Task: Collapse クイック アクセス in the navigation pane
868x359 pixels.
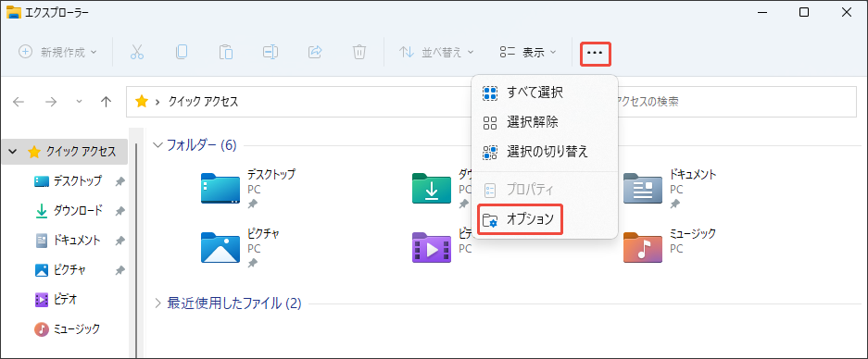Action: click(x=13, y=152)
